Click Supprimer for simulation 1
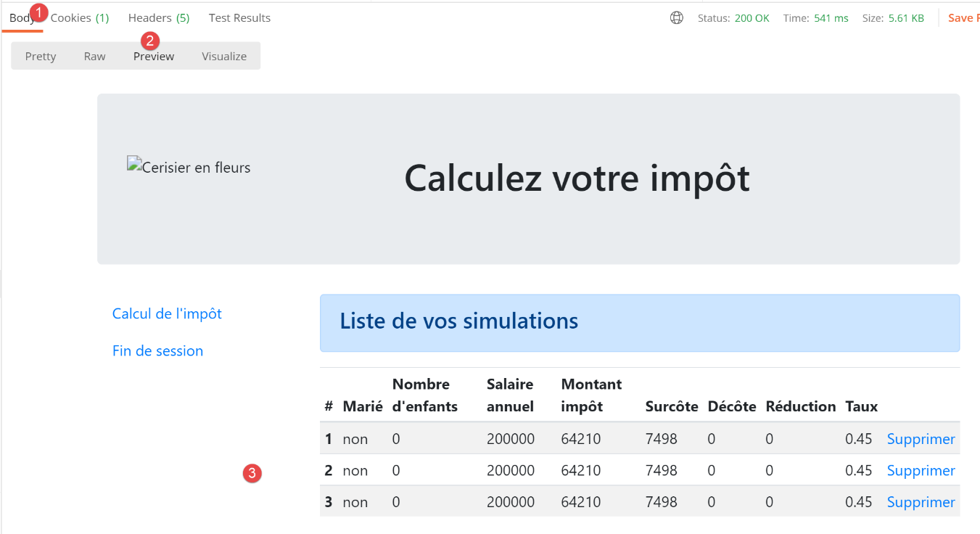The height and width of the screenshot is (534, 980). tap(921, 439)
